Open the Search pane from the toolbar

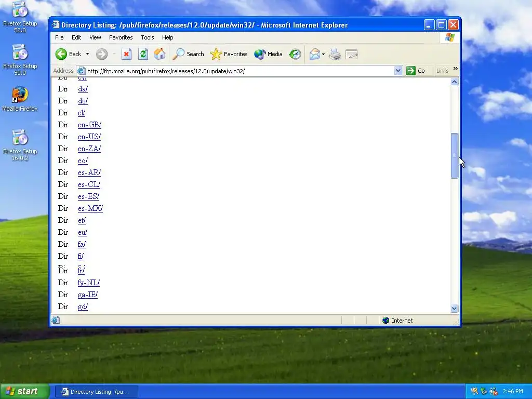[188, 54]
